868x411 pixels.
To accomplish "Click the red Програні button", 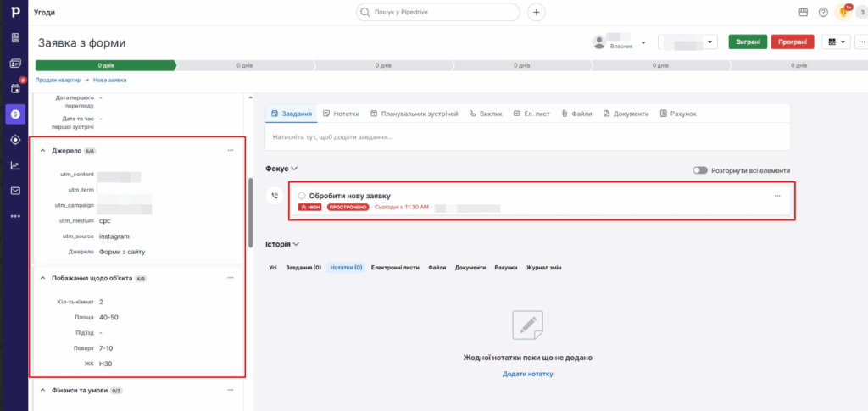I will [793, 42].
